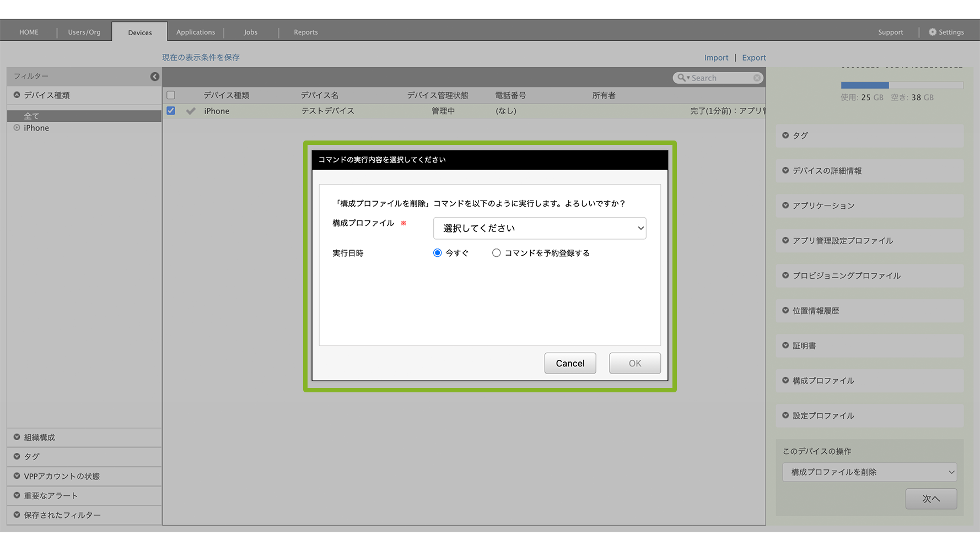Click the status checkmark icon beside iPhone row
Image resolution: width=980 pixels, height=551 pixels.
(191, 111)
